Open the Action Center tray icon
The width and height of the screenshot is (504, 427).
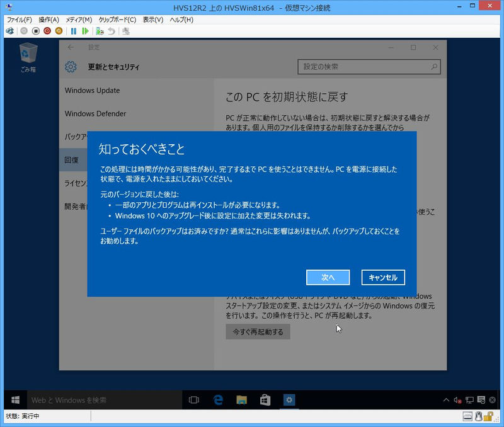click(x=481, y=400)
